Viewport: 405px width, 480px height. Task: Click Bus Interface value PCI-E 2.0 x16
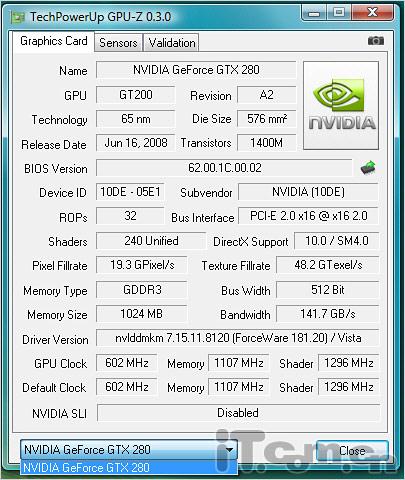coord(308,216)
